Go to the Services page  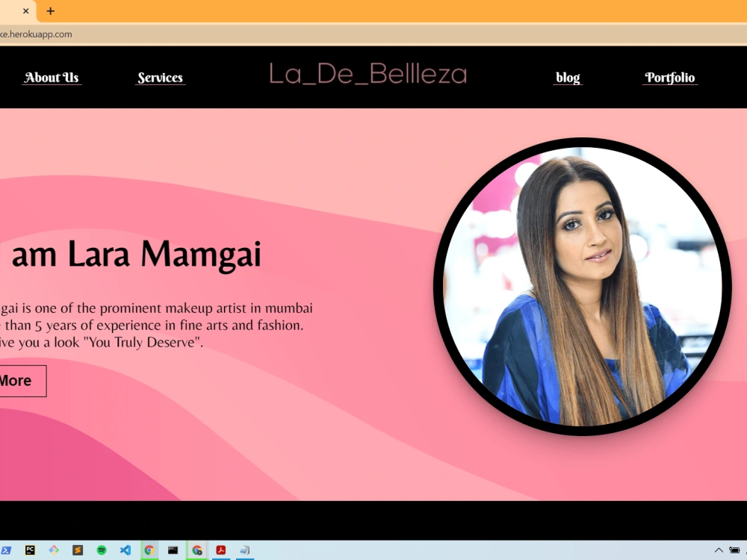(160, 78)
